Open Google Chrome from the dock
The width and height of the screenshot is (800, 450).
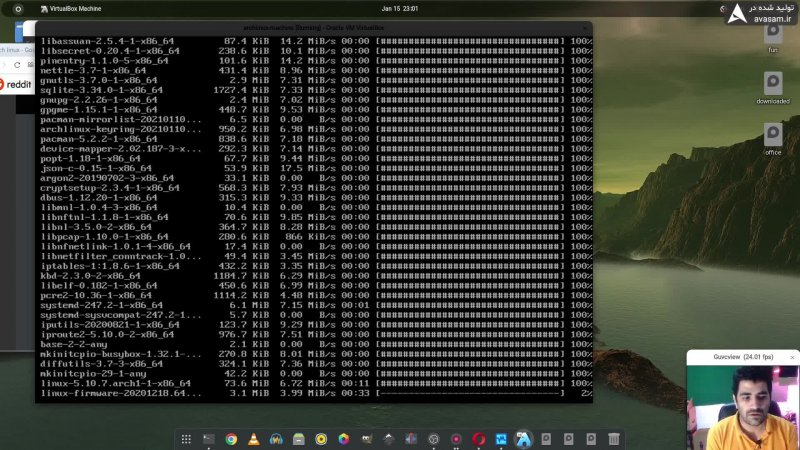(x=231, y=439)
